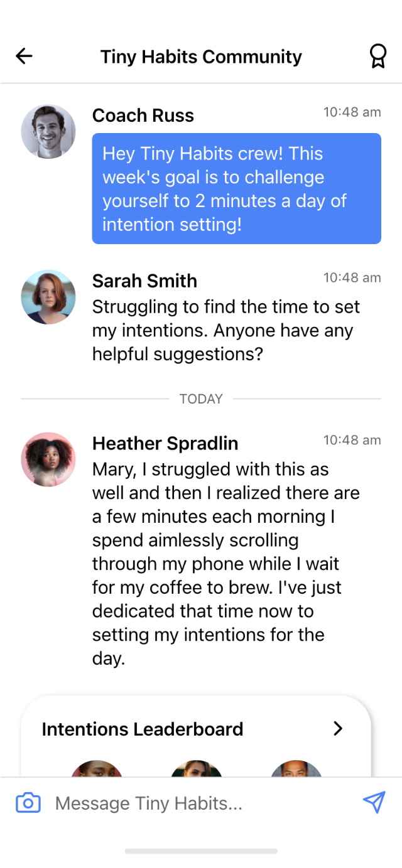Select Coach Russ's blue message bubble
The height and width of the screenshot is (868, 402).
(x=236, y=188)
